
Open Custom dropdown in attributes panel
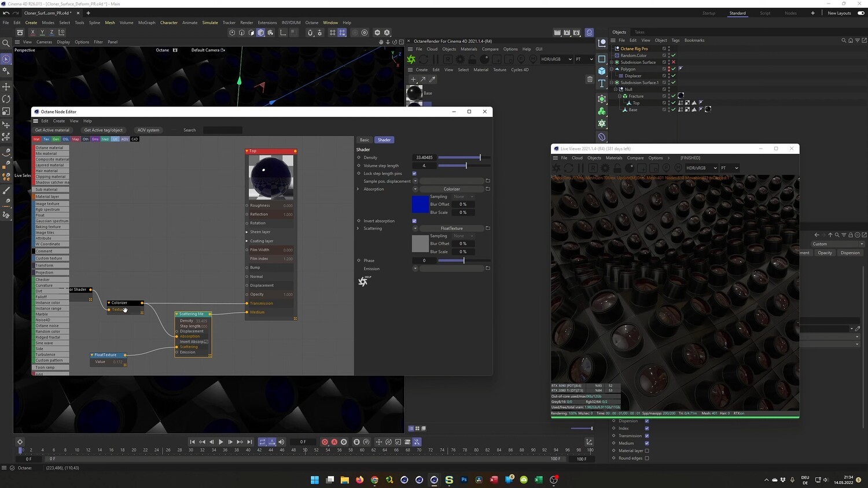[x=837, y=244]
